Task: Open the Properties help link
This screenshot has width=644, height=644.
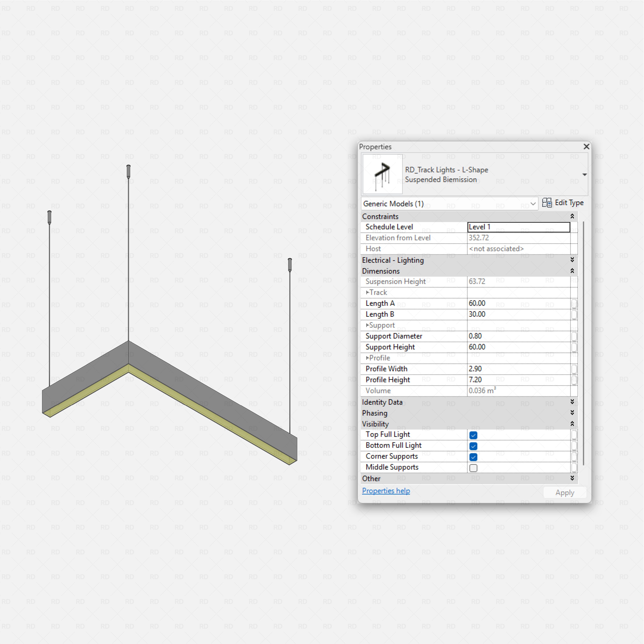Action: (x=386, y=491)
